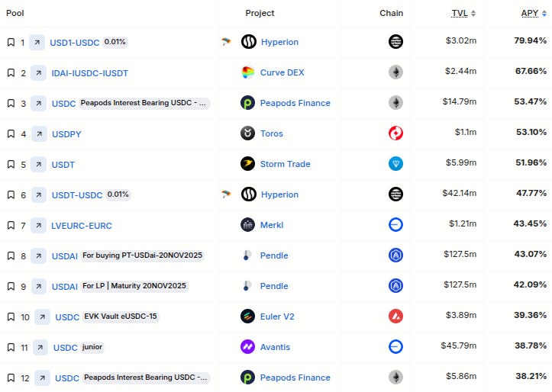Click the Euler V2 logo
552x392 pixels.
tap(248, 316)
